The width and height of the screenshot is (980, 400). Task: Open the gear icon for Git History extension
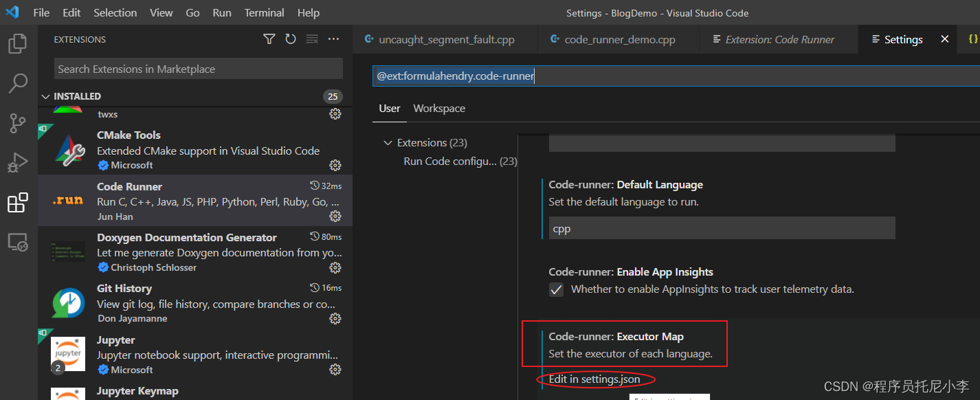coord(335,318)
